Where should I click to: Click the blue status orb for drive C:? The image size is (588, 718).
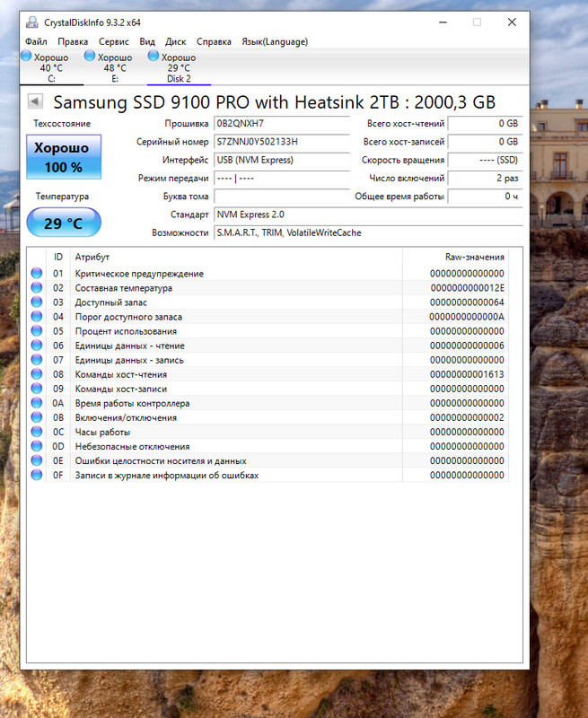(x=27, y=56)
